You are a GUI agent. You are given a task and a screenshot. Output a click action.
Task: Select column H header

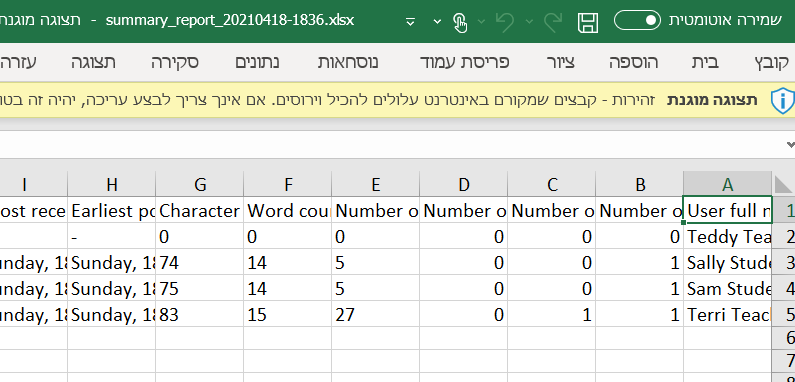click(112, 184)
